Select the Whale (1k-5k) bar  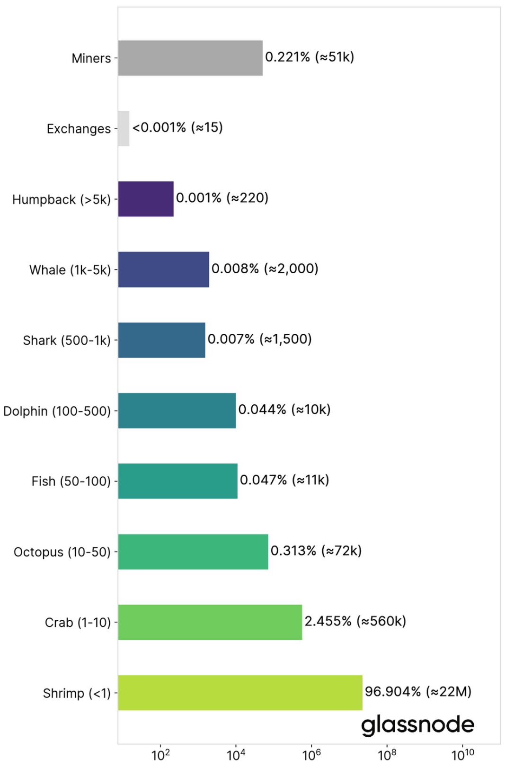[x=163, y=269]
